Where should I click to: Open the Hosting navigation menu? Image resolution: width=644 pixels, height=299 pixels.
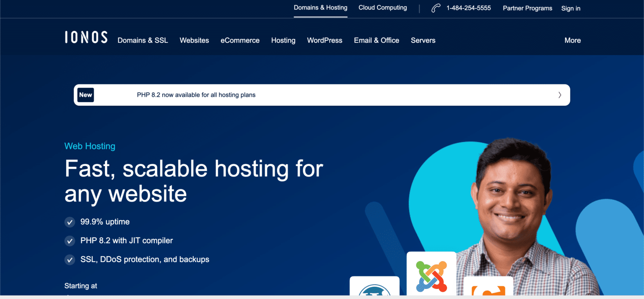[283, 40]
